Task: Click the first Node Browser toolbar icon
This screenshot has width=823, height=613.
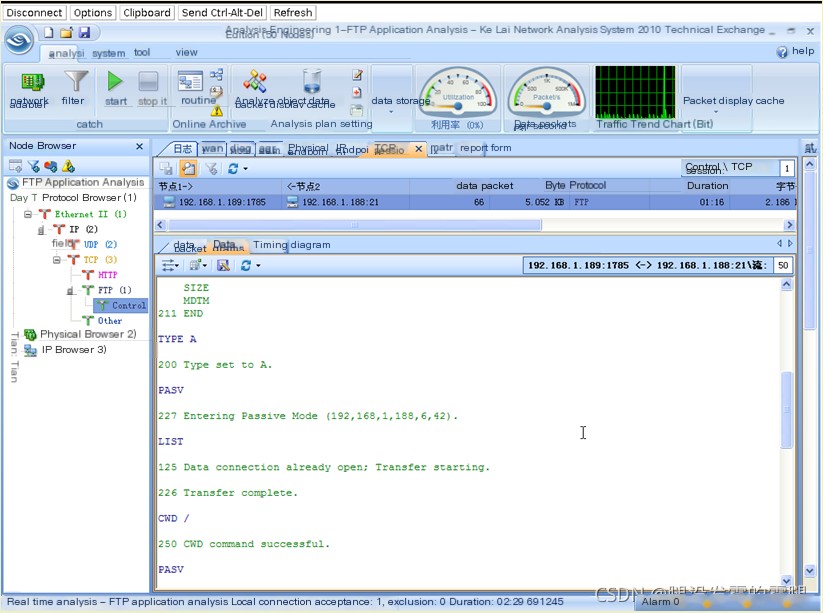Action: click(x=16, y=166)
